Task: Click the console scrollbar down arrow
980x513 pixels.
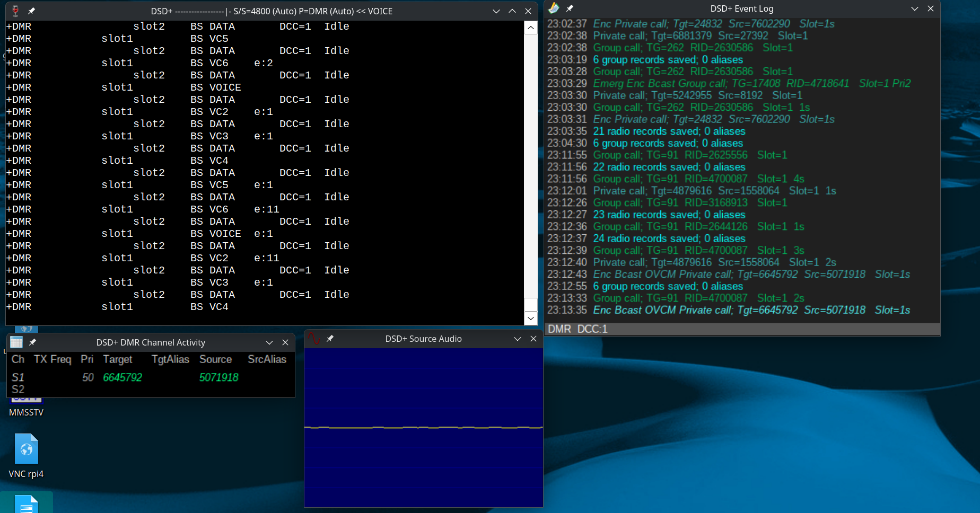Action: 531,318
